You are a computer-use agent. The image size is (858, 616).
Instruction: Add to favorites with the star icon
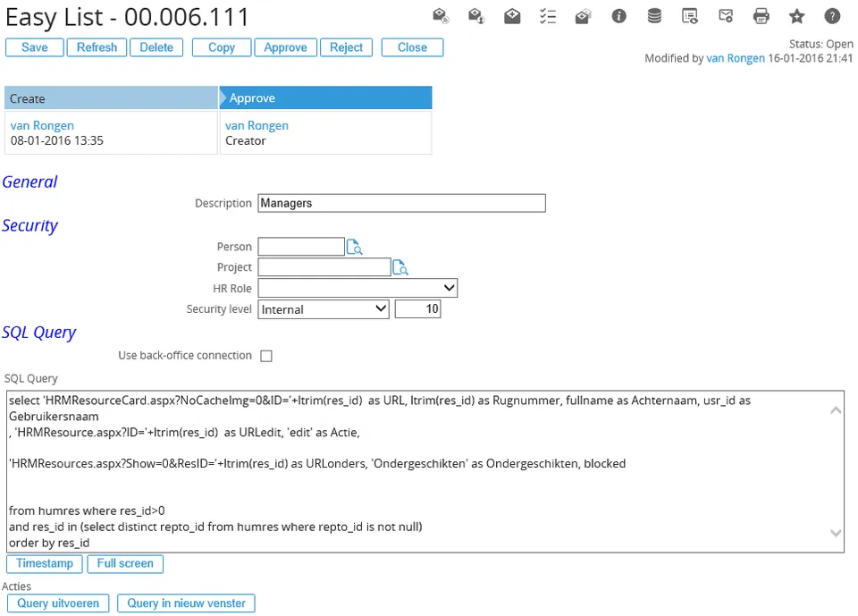pos(796,16)
